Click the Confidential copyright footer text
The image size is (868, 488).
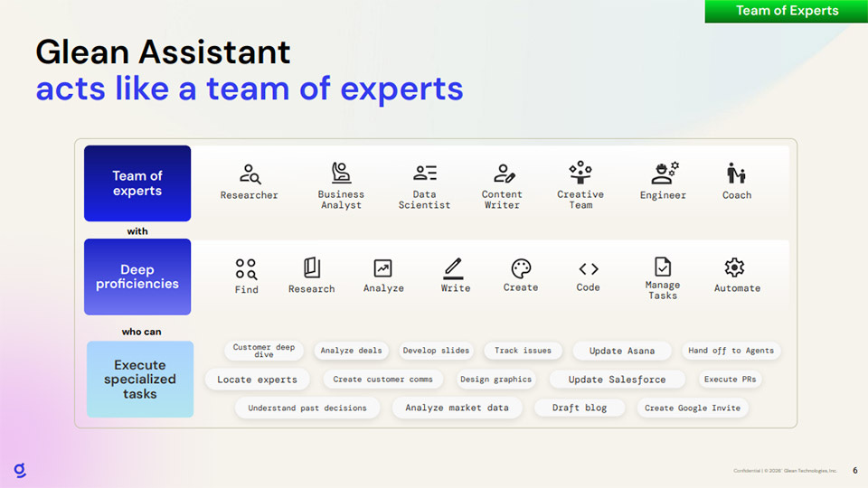coord(785,471)
